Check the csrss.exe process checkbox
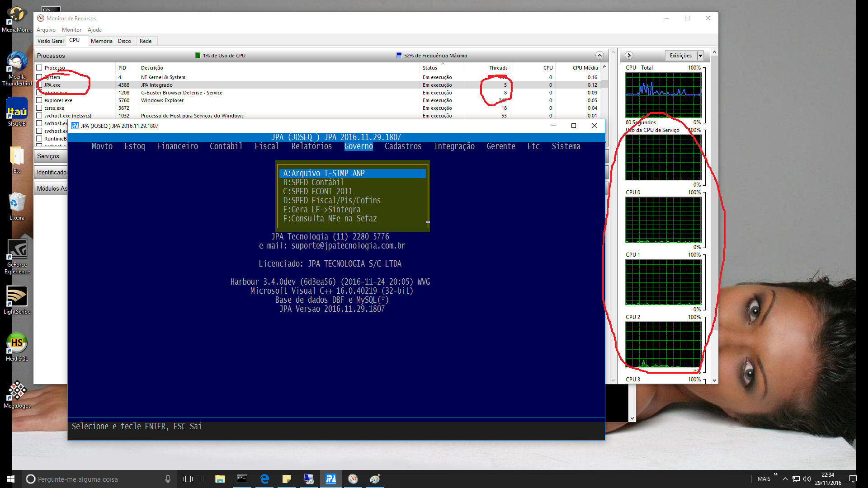Image resolution: width=868 pixels, height=488 pixels. tap(39, 108)
